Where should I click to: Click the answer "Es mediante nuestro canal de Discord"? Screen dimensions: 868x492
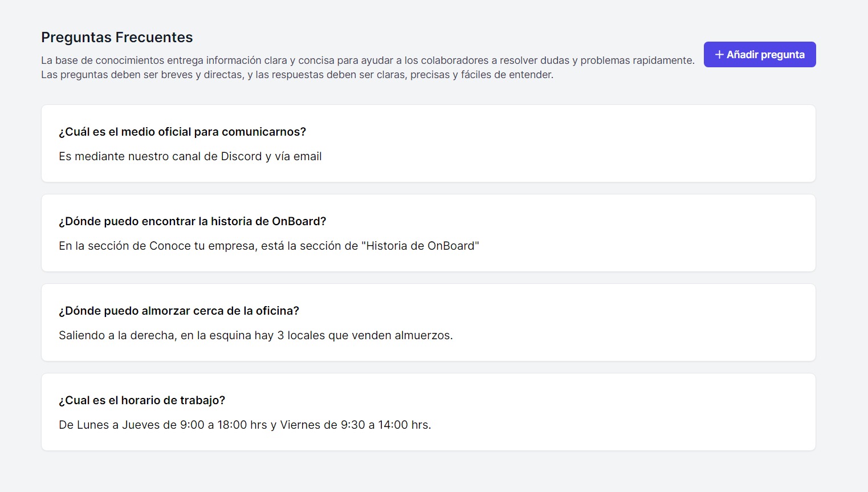click(x=190, y=156)
